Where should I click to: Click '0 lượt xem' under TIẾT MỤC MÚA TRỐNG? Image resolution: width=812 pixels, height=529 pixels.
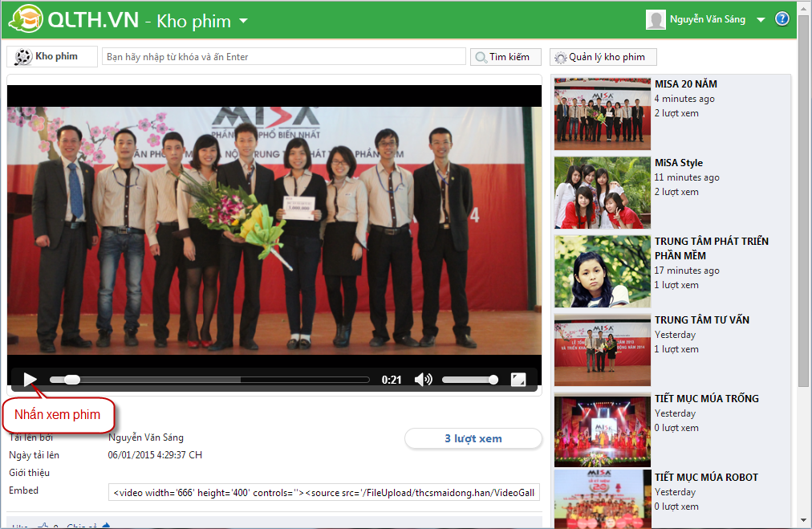(676, 428)
